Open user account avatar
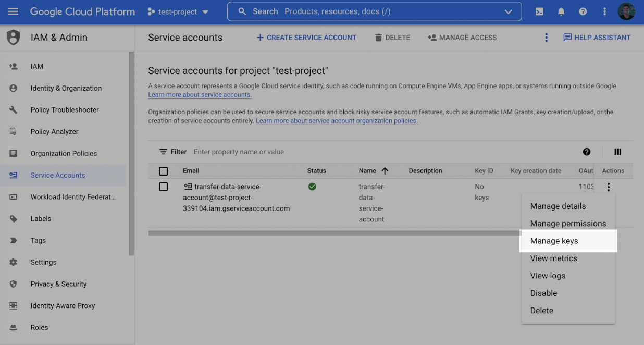Viewport: 644px width, 345px height. (626, 11)
